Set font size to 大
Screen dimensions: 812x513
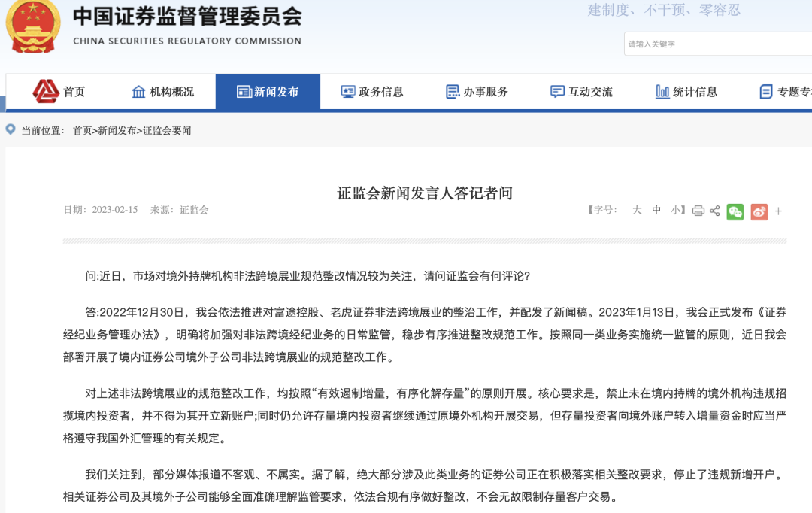[x=637, y=210]
